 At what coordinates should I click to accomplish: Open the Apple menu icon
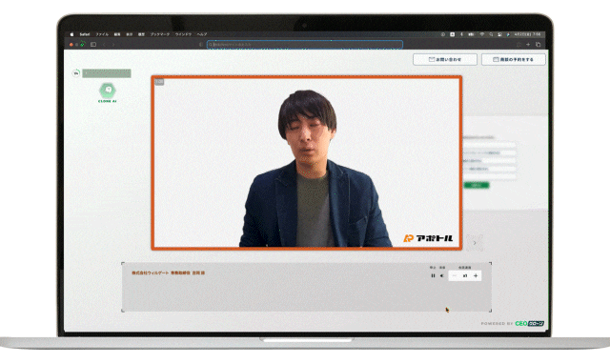tap(72, 34)
